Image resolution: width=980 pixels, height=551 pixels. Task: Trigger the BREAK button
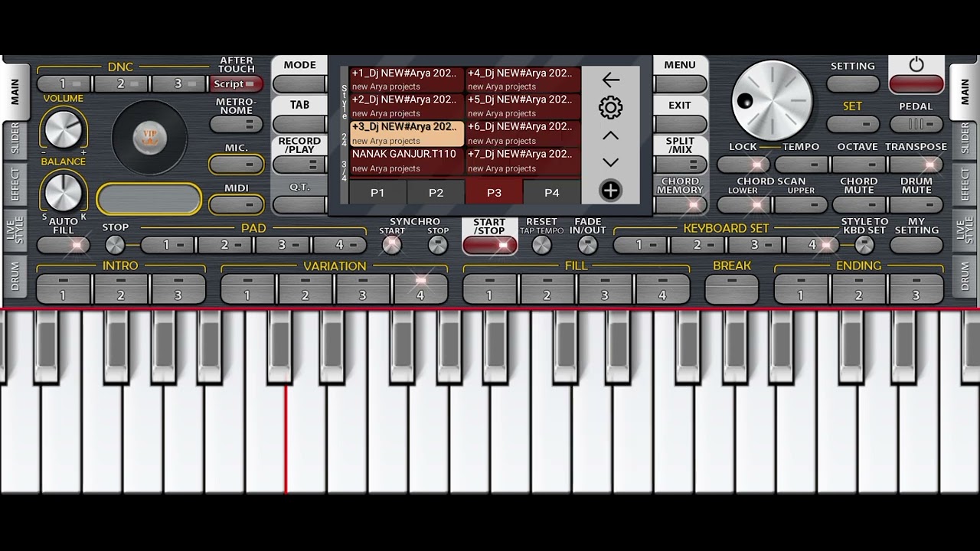(x=731, y=289)
